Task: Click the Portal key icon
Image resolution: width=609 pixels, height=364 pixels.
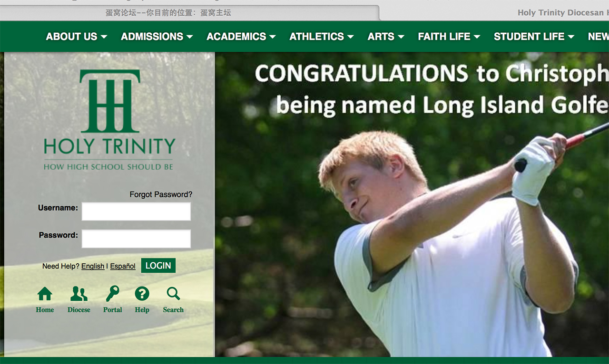Action: pyautogui.click(x=113, y=294)
